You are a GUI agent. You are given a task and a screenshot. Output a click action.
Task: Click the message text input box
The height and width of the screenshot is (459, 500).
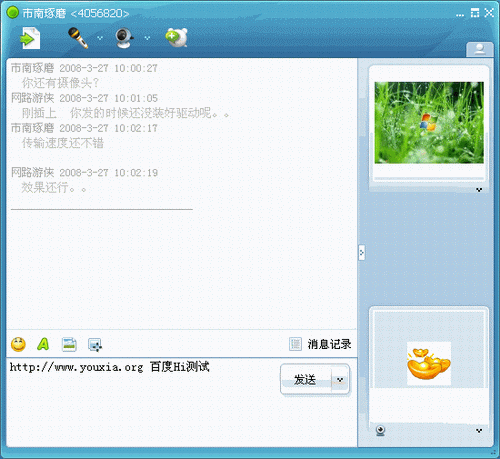(x=143, y=402)
